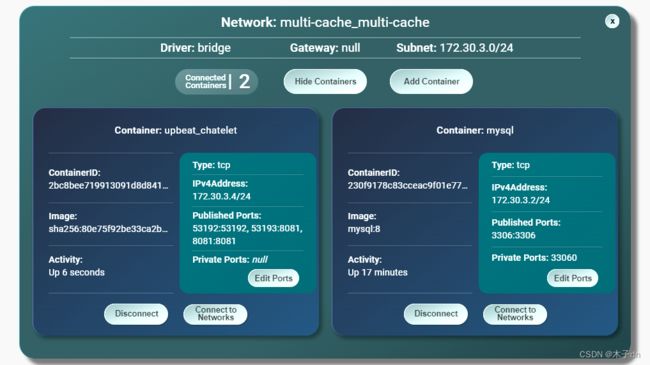The height and width of the screenshot is (365, 650).
Task: Click Subnet 172.30.3.0/24 value
Action: 476,48
